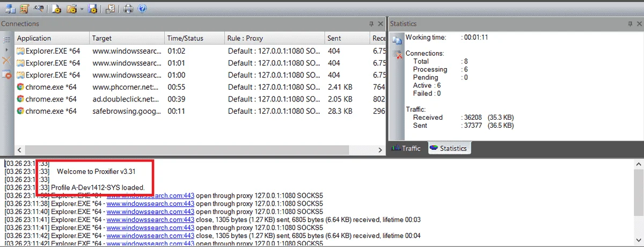This screenshot has width=644, height=247.
Task: Open the checklist clipboard toolbar icon
Action: click(109, 9)
